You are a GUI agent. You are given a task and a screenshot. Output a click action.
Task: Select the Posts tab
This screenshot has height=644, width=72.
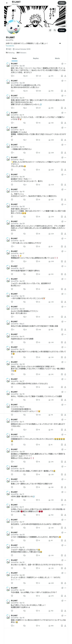pyautogui.click(x=14, y=58)
